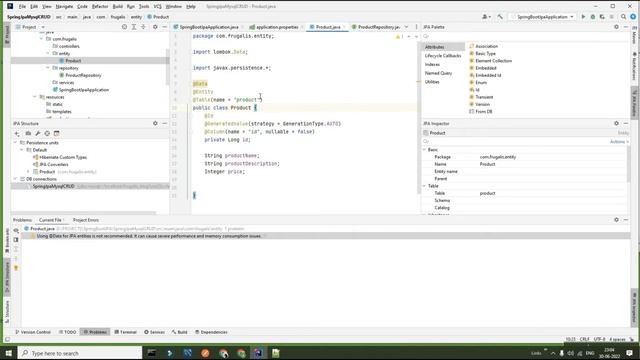Select Embedded Id palette item
640x360 pixels.
click(485, 76)
